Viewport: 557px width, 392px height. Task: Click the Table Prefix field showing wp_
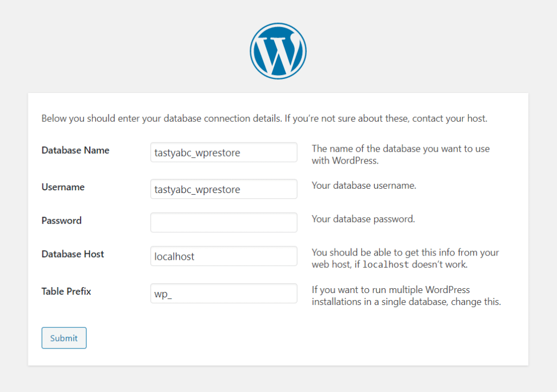click(x=223, y=293)
